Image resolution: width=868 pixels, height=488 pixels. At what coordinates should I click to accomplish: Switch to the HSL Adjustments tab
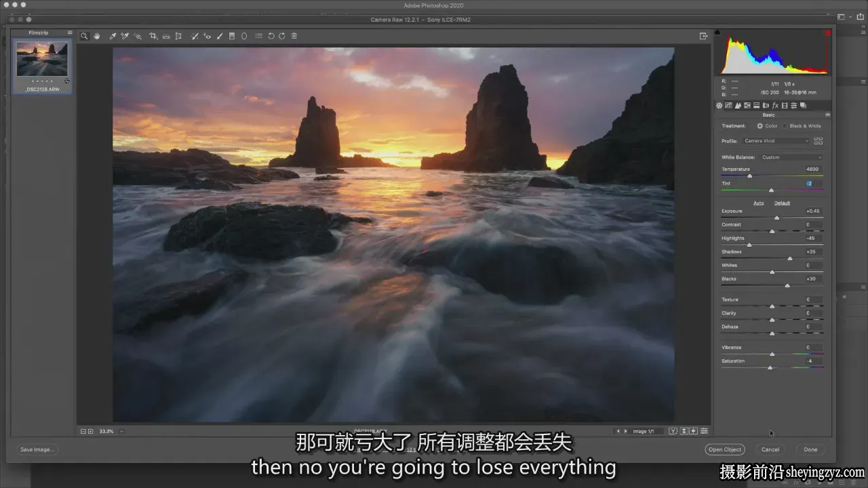[x=747, y=106]
